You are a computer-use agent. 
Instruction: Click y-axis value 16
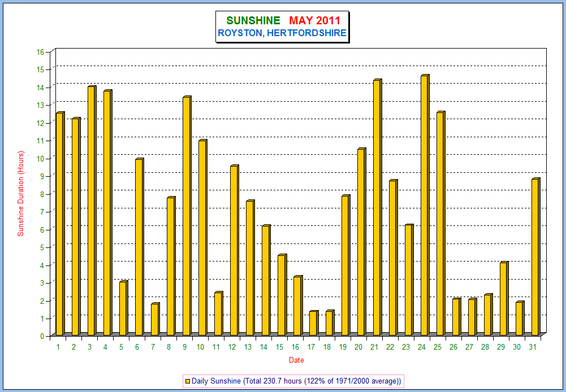(x=40, y=52)
